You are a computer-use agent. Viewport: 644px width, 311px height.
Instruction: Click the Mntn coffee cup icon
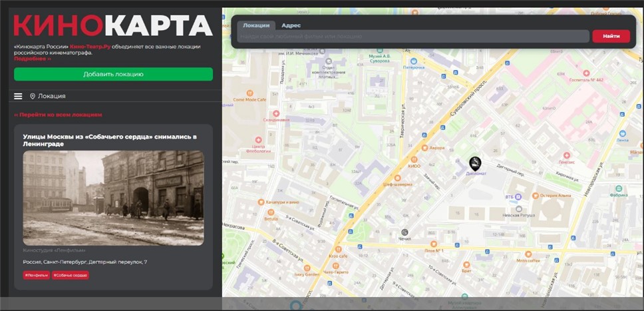click(x=528, y=254)
